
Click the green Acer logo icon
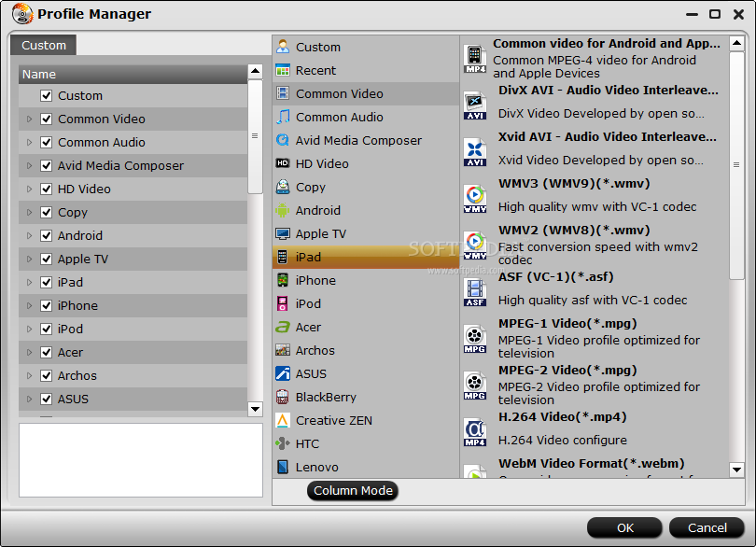coord(283,327)
